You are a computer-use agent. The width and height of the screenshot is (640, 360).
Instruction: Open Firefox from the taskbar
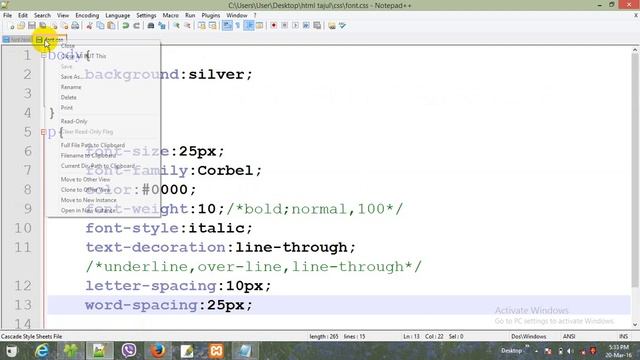click(x=158, y=351)
